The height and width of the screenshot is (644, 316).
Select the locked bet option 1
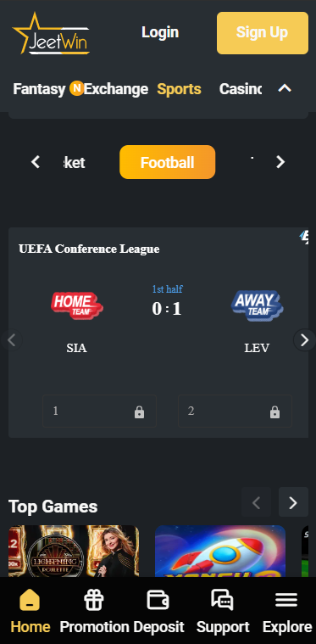tap(99, 412)
